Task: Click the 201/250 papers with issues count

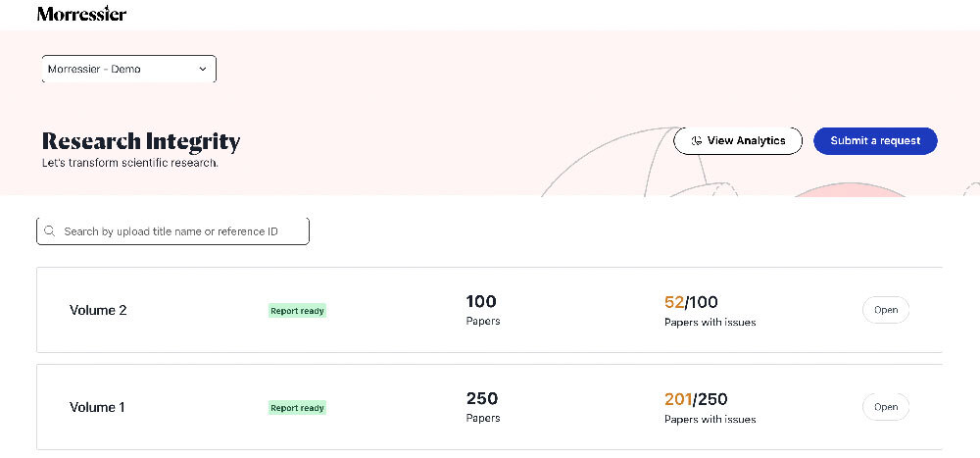Action: point(696,399)
